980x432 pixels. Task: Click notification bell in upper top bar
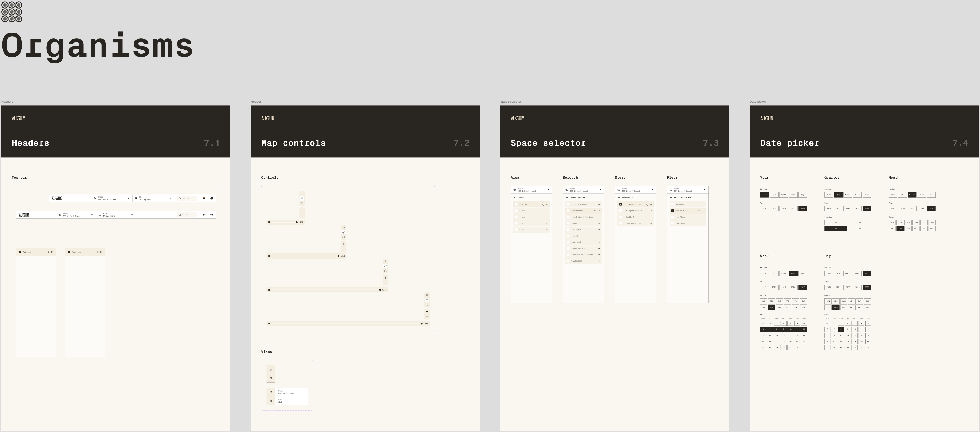[x=204, y=198]
